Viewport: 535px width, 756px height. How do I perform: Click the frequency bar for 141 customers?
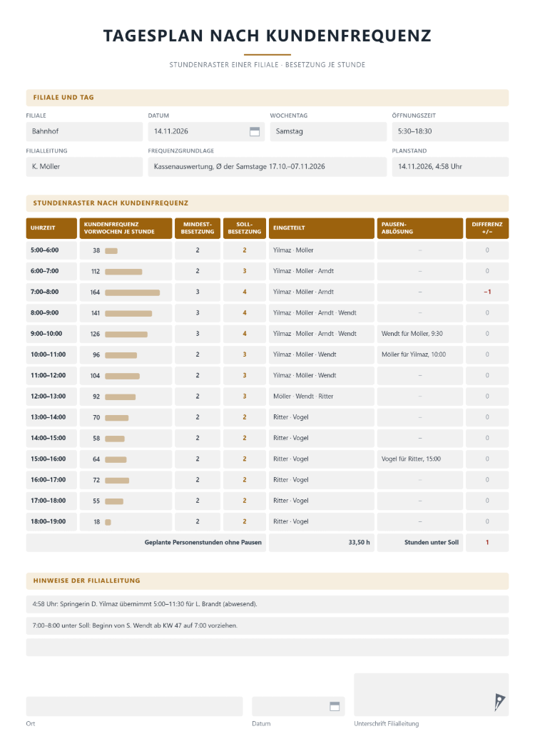128,313
